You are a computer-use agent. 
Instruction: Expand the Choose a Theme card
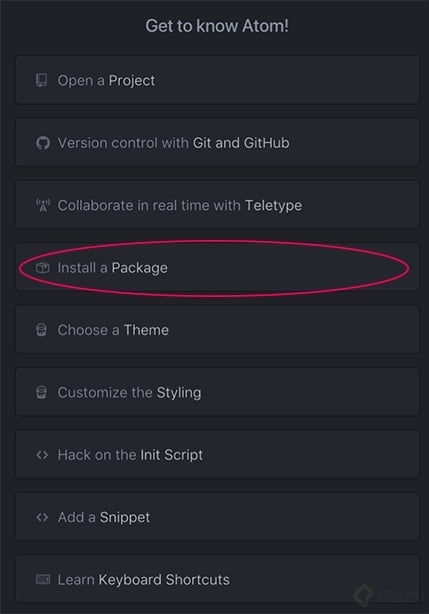(x=217, y=330)
